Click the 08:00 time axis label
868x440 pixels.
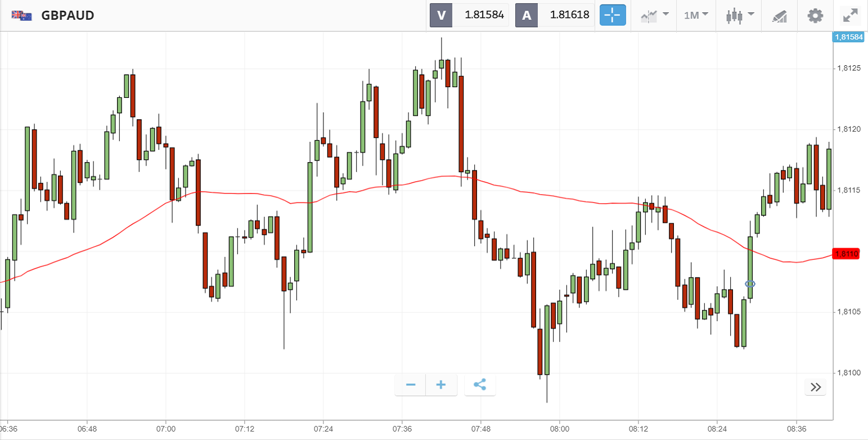(559, 429)
